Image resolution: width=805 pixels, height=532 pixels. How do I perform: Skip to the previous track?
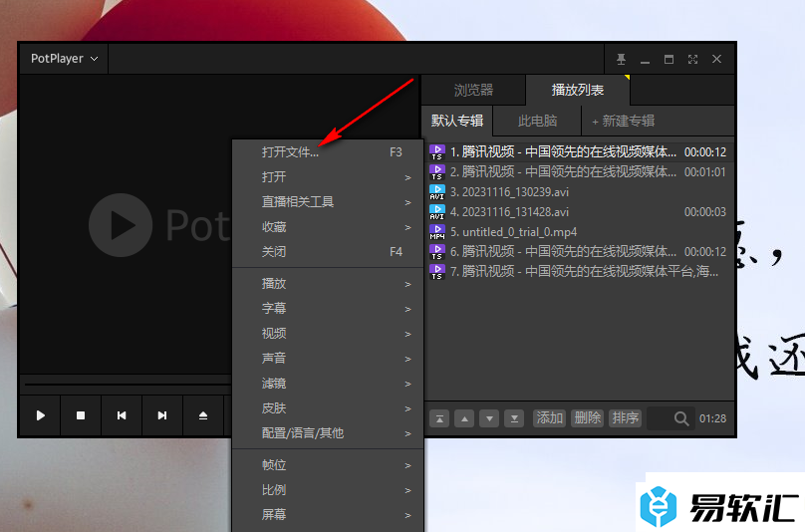tap(122, 414)
